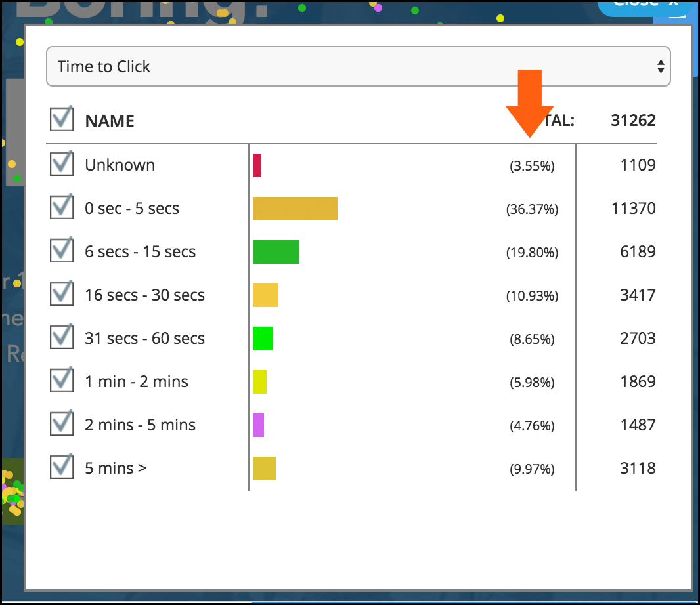Image resolution: width=700 pixels, height=605 pixels.
Task: Toggle the 2 mins - 5 mins checkbox
Action: coord(62,424)
